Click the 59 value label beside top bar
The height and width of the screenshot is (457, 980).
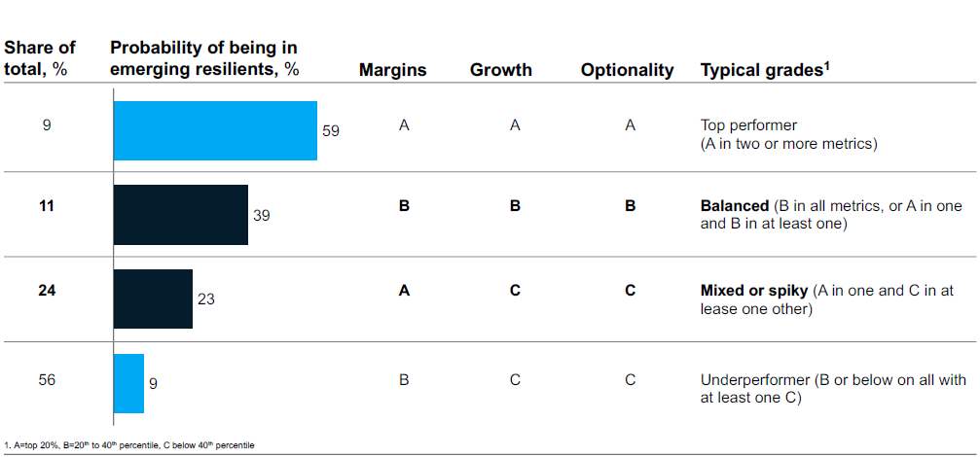click(x=331, y=130)
